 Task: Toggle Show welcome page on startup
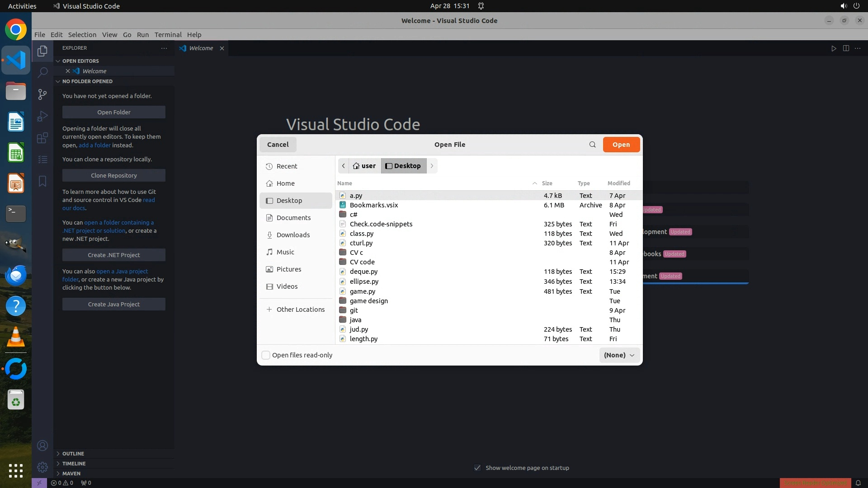[x=477, y=468]
